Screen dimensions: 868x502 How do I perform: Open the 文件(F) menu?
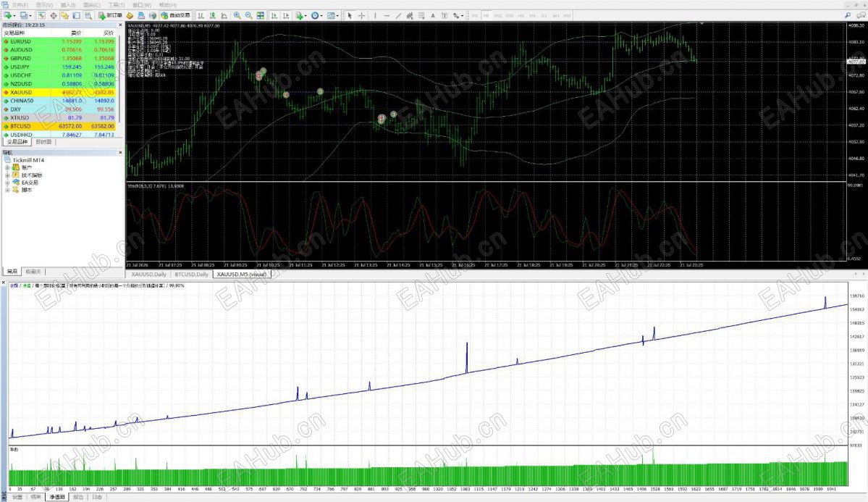click(x=20, y=5)
